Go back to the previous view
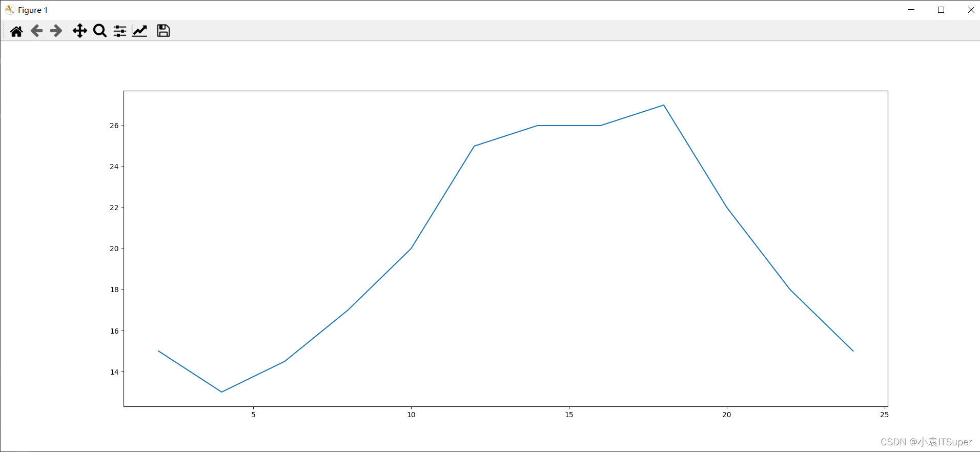Image resolution: width=980 pixels, height=452 pixels. pos(36,31)
